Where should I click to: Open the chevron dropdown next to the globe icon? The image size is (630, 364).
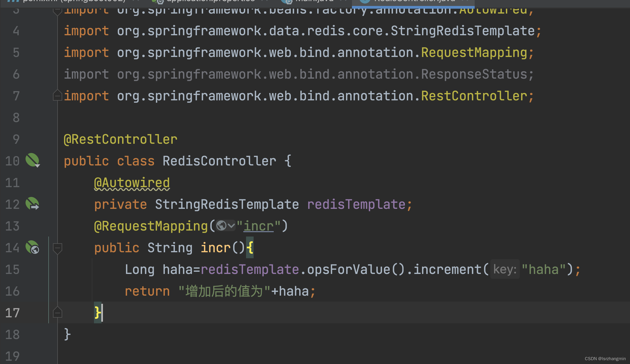pyautogui.click(x=231, y=226)
